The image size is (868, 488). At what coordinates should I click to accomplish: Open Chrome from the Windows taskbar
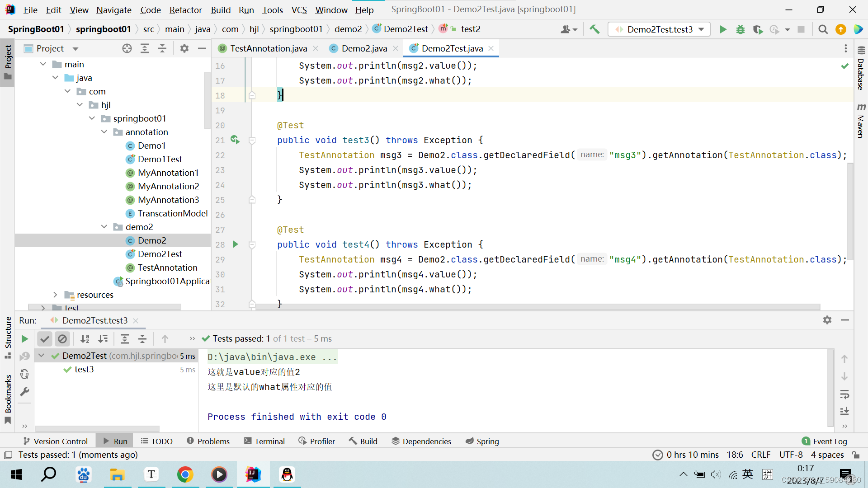185,474
